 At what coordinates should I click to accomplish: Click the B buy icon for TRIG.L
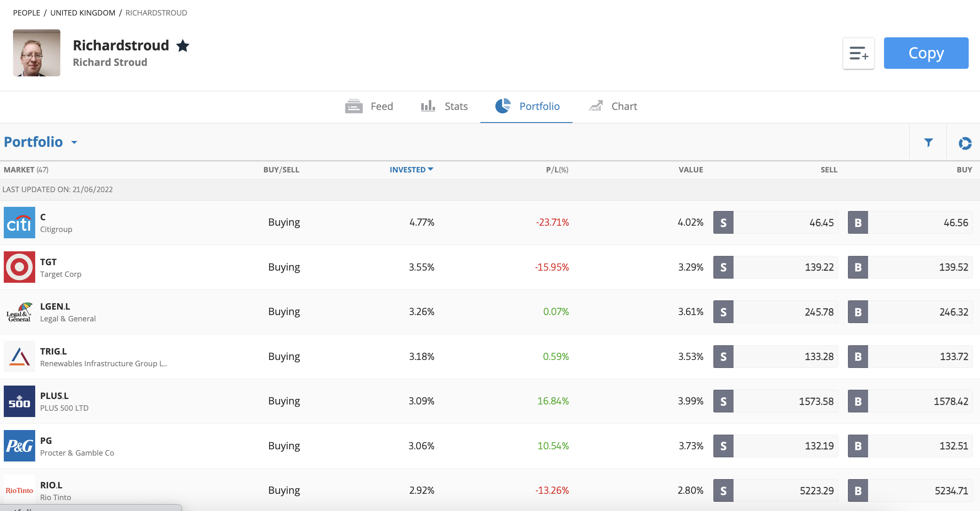coord(858,357)
